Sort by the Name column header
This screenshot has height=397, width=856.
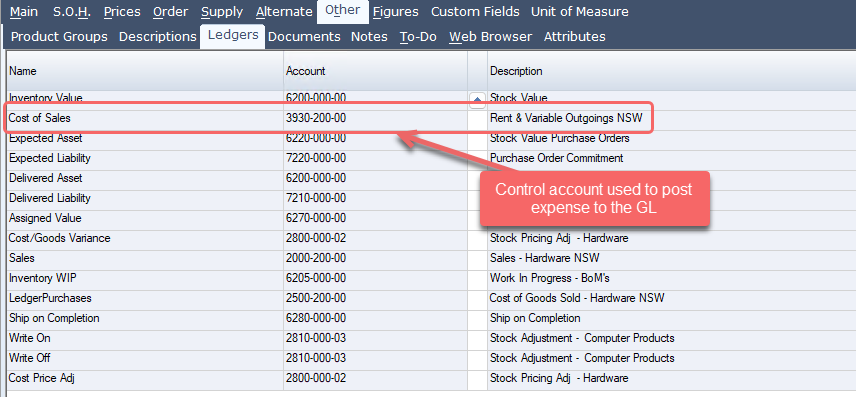tap(145, 71)
